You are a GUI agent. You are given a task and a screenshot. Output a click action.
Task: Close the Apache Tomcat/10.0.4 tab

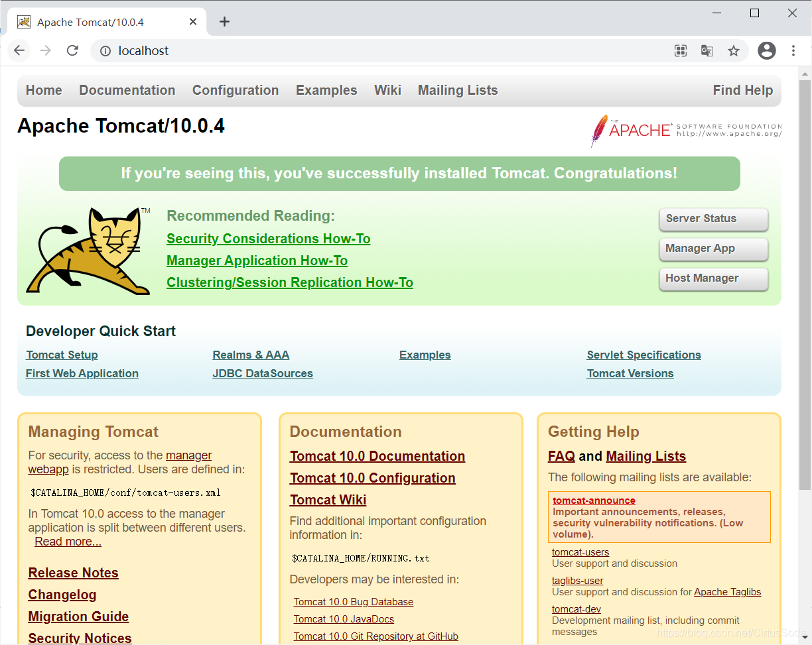point(193,22)
